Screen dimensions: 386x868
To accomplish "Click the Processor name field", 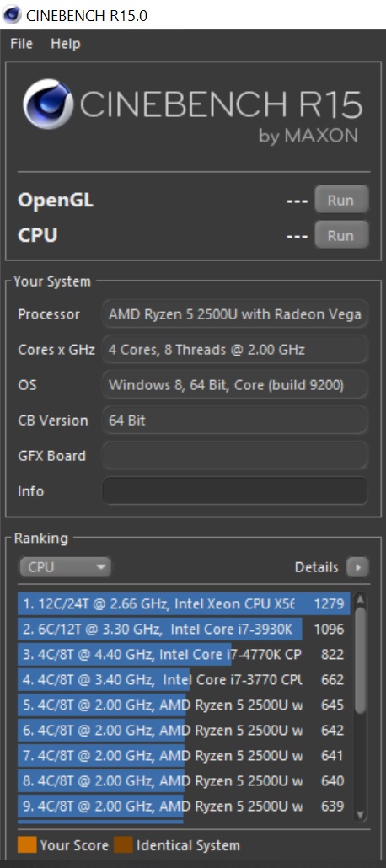I will 235,313.
